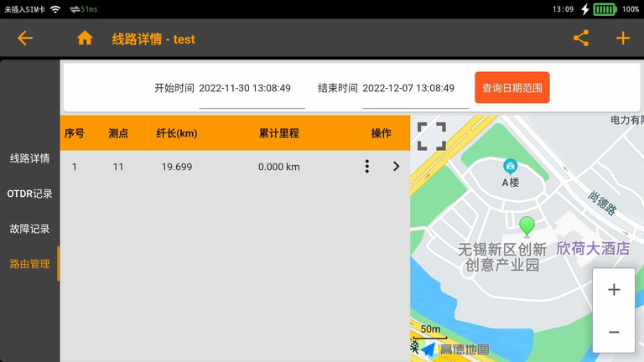Open the 线路详情 sidebar tab
644x362 pixels.
tap(29, 158)
